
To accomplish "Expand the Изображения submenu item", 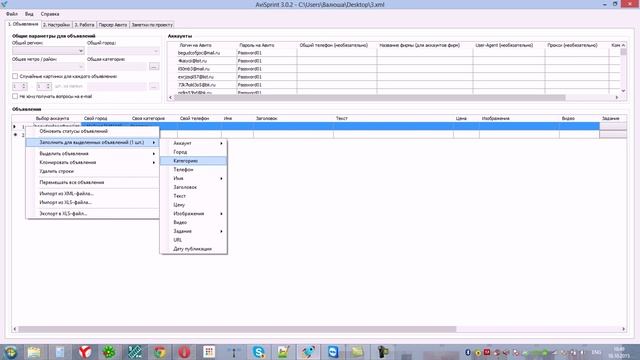I will (x=193, y=213).
